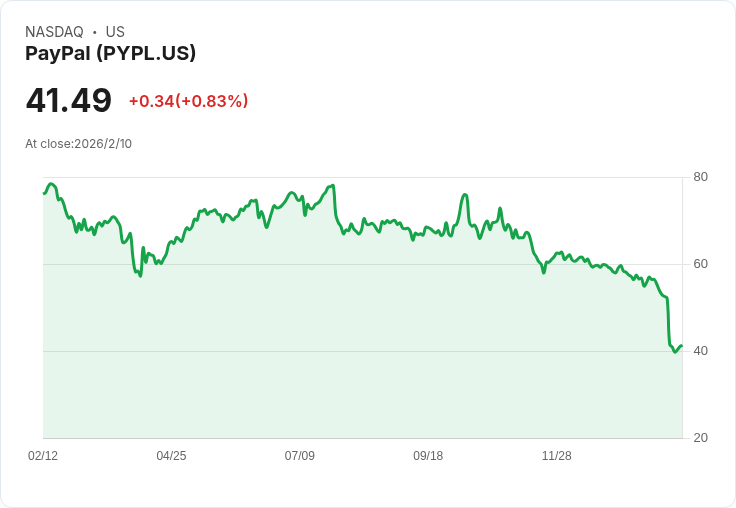Click the chart spike after 09/18

[465, 194]
